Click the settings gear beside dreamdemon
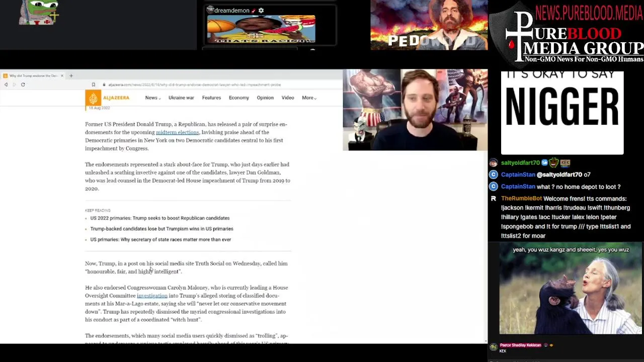Screen dimensions: 644x362 click(x=261, y=11)
